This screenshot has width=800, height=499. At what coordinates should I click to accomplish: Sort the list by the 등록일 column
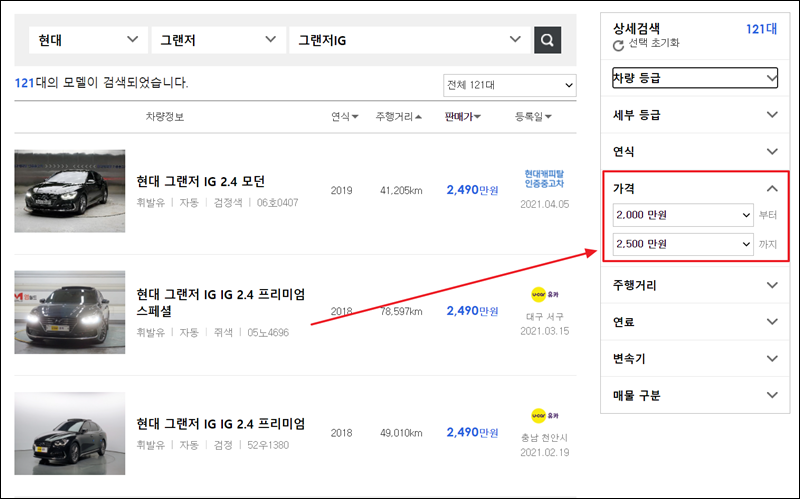point(533,117)
